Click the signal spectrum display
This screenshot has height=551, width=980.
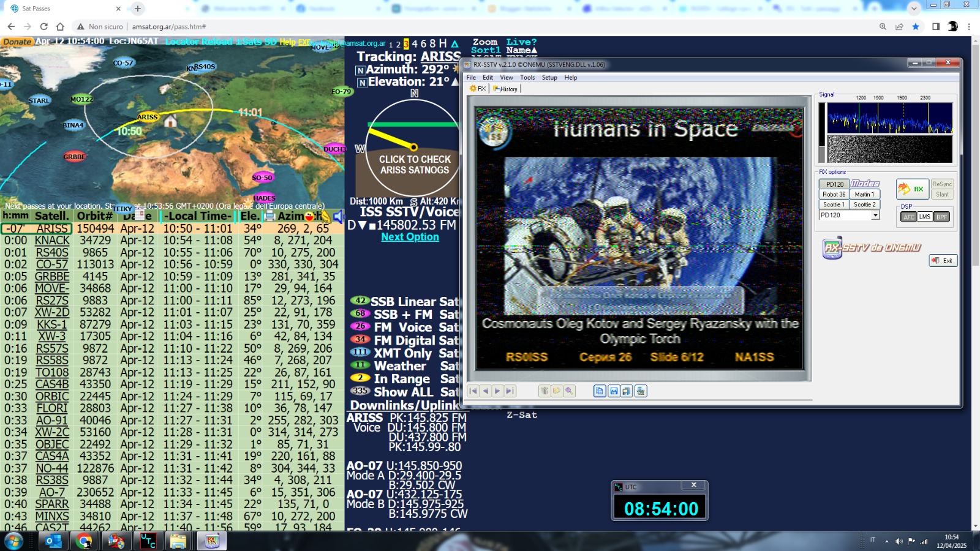(890, 118)
